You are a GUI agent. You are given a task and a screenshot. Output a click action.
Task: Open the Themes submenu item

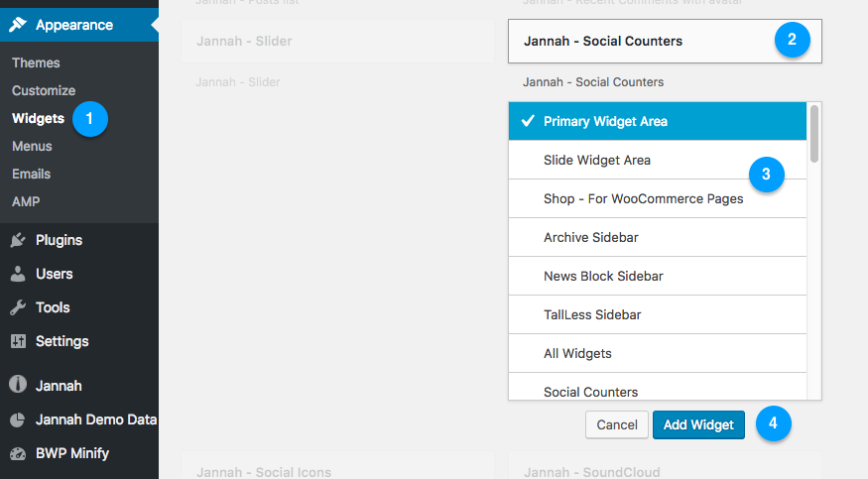pyautogui.click(x=36, y=63)
